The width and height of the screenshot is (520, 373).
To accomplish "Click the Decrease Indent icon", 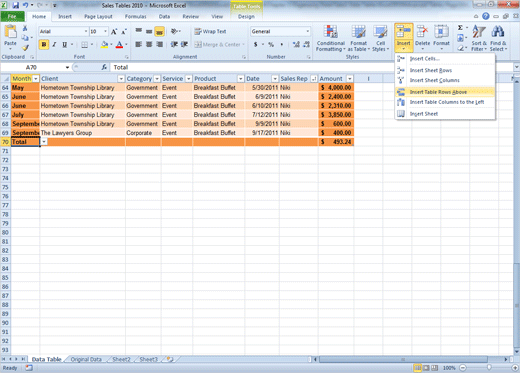I will point(174,44).
